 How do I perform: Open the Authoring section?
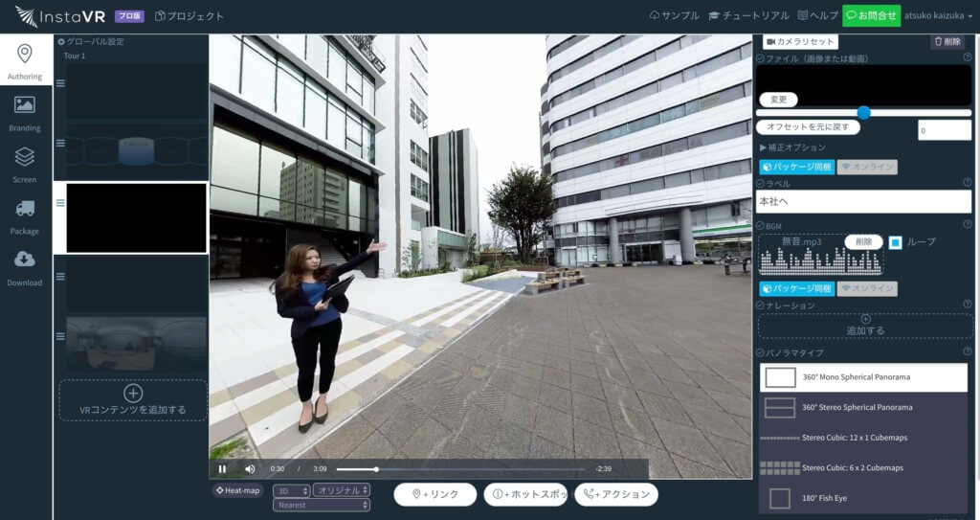click(x=24, y=60)
